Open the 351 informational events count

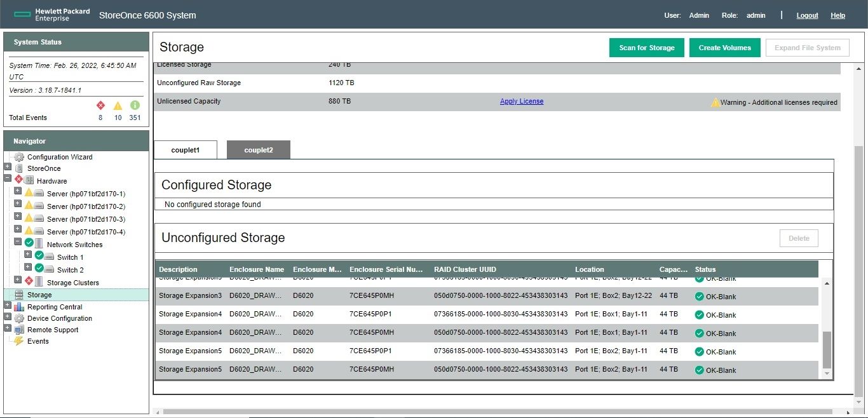click(x=135, y=118)
